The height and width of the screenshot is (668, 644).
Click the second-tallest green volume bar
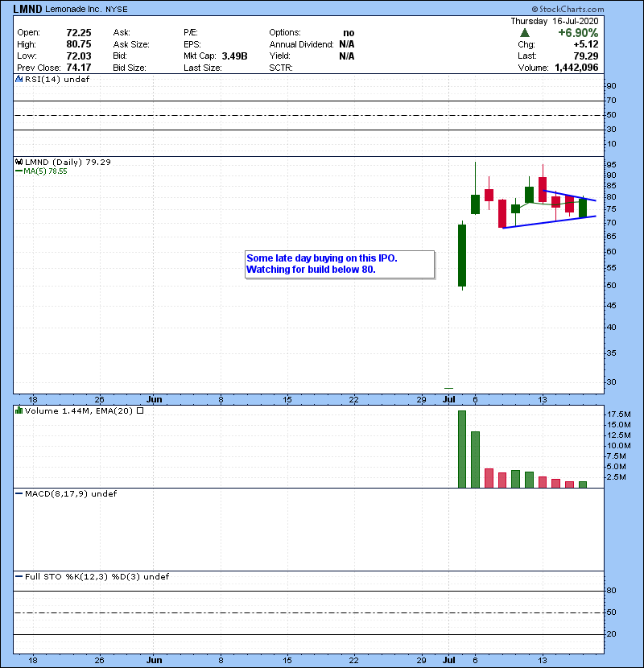(x=475, y=460)
